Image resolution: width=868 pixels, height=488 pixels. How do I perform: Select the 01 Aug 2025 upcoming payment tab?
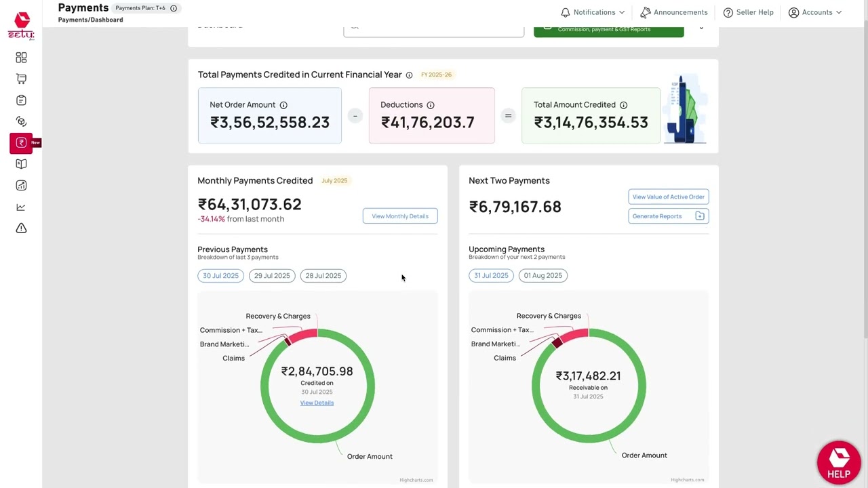point(543,276)
